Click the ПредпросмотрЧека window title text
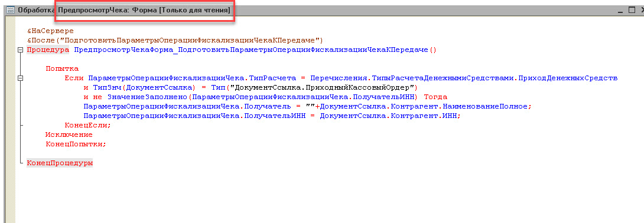The height and width of the screenshot is (223, 644). click(144, 10)
